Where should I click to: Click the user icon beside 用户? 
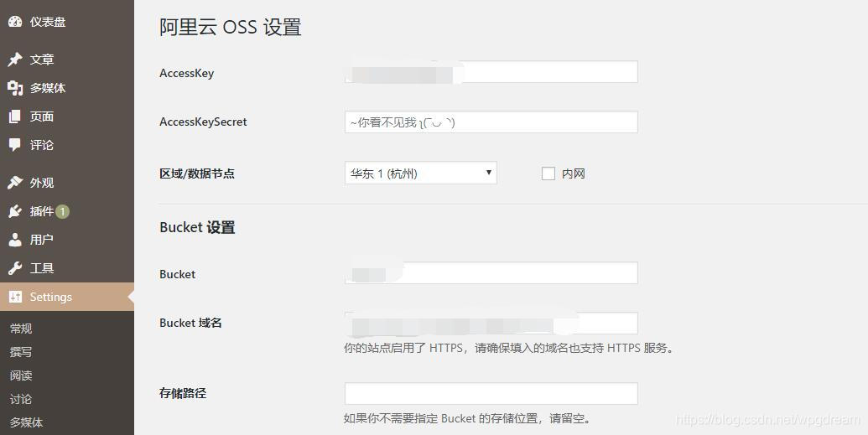[x=15, y=240]
